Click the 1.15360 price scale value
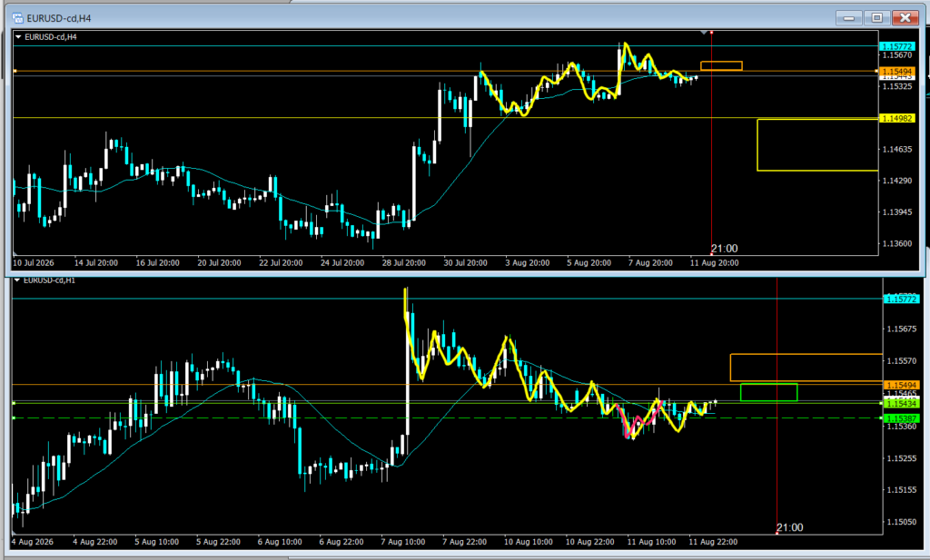Image resolution: width=930 pixels, height=560 pixels. [x=902, y=427]
